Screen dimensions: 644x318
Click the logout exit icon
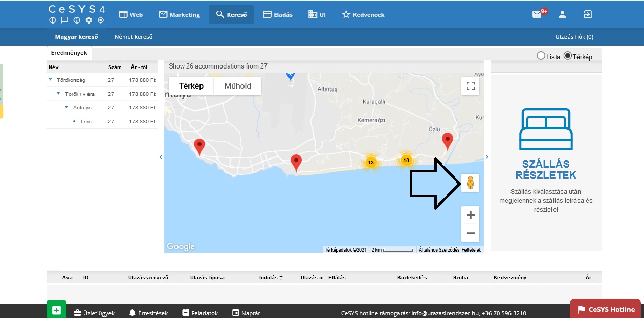click(588, 14)
